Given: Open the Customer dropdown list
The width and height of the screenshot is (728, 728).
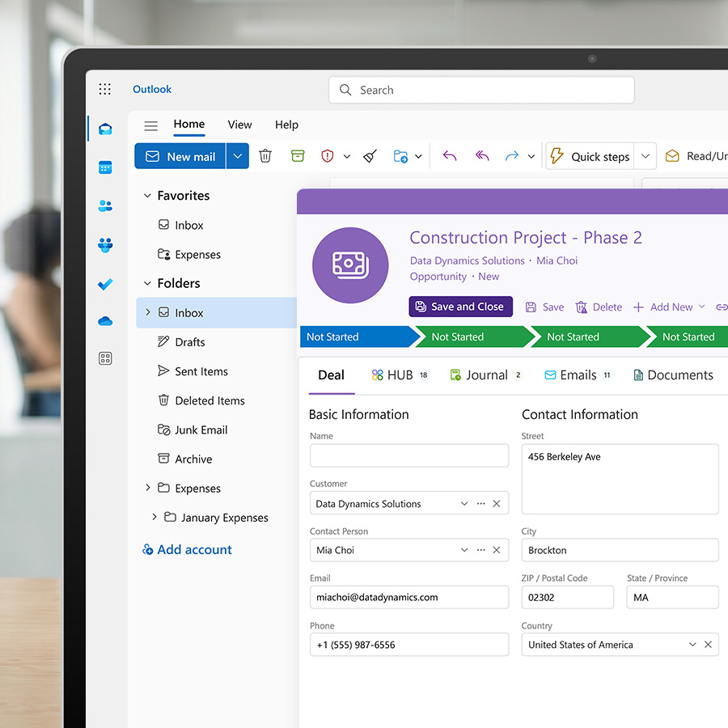Looking at the screenshot, I should point(464,503).
